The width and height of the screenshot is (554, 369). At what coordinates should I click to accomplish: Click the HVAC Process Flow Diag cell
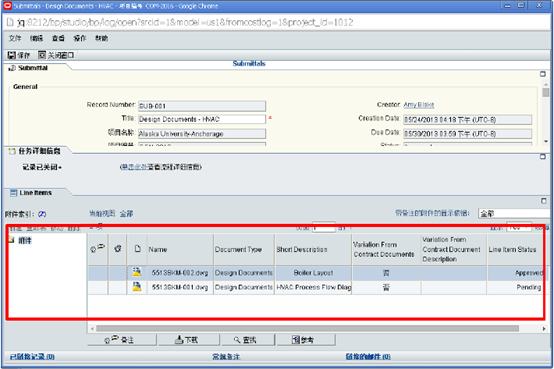click(313, 287)
